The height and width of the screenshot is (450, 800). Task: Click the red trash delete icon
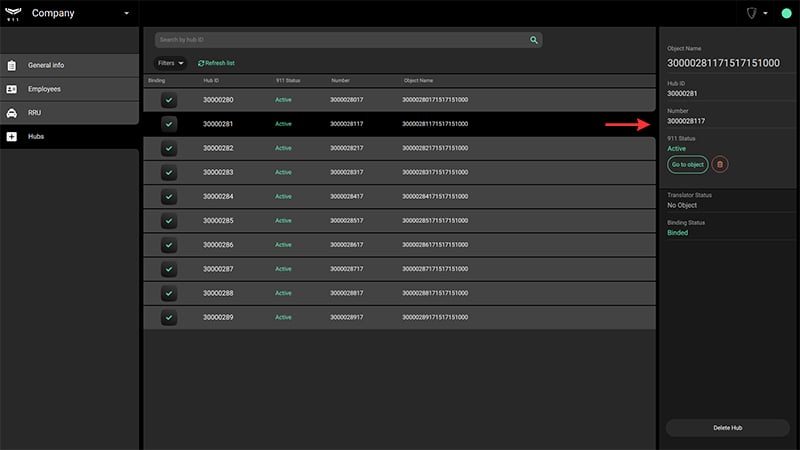point(720,165)
